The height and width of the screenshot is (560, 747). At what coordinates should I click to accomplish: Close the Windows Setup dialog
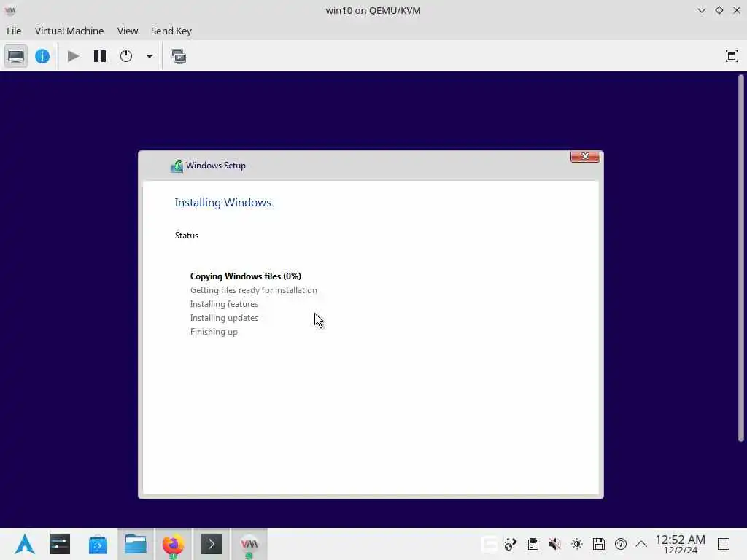585,156
